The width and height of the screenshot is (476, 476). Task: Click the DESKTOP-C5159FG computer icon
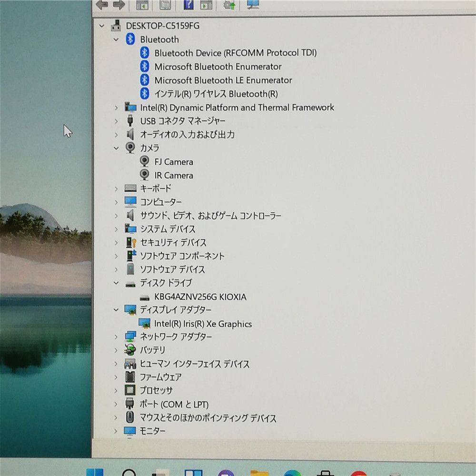(x=116, y=26)
